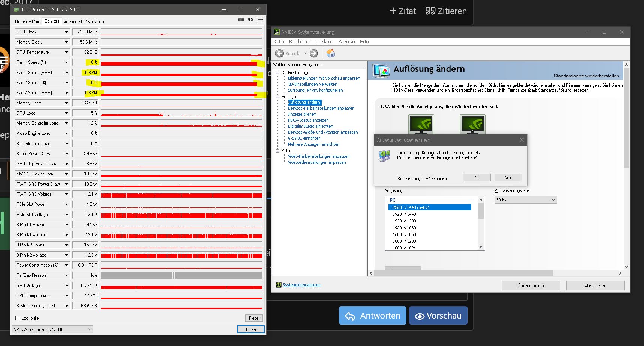Open the Board Power Draw dropdown
644x346 pixels.
[67, 154]
